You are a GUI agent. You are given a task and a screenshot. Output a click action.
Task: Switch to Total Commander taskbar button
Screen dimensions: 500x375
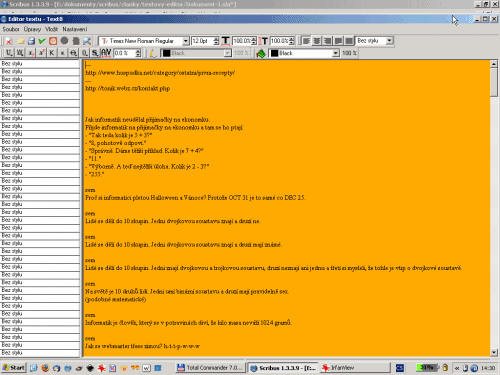(211, 368)
